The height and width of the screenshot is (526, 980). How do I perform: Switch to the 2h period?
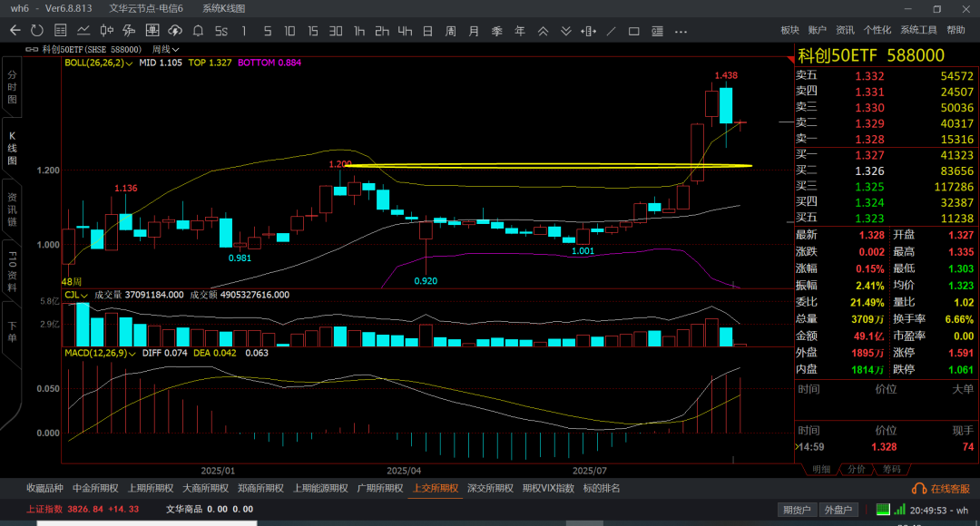381,31
